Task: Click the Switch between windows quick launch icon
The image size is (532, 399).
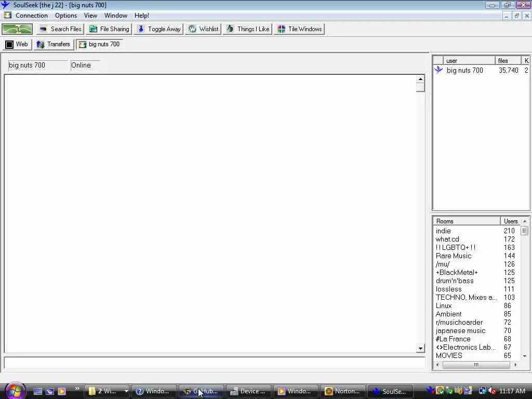Action: coord(50,391)
